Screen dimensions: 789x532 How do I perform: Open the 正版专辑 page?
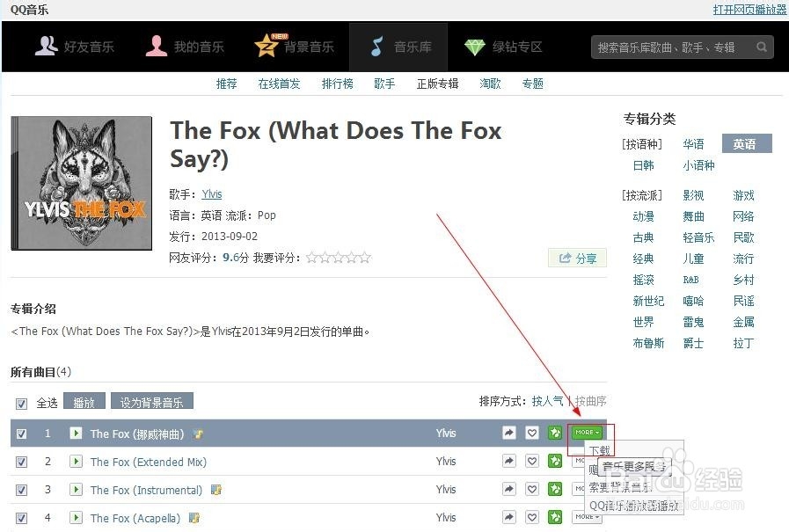click(437, 84)
